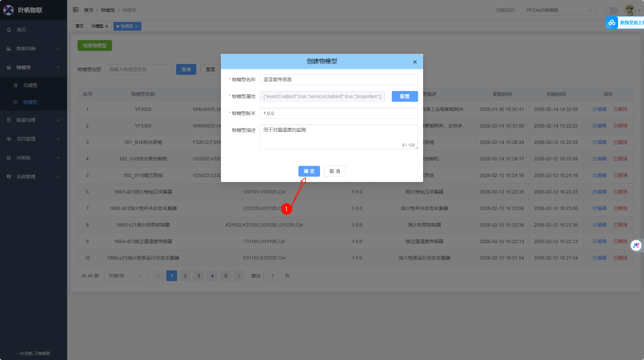Image resolution: width=644 pixels, height=360 pixels.
Task: Open the 10条/页 page size dropdown
Action: (x=125, y=275)
